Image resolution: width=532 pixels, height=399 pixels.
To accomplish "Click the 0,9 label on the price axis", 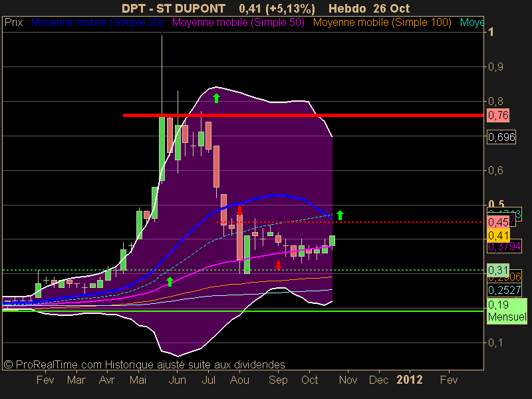I will click(x=495, y=67).
